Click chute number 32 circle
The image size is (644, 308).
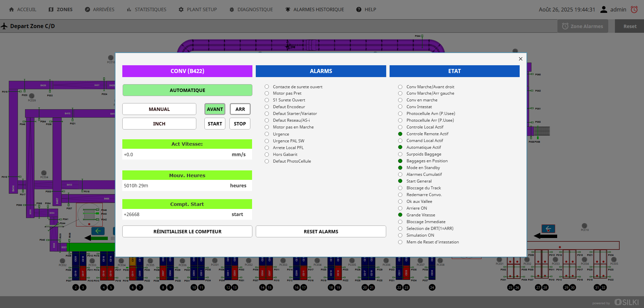[x=603, y=287]
